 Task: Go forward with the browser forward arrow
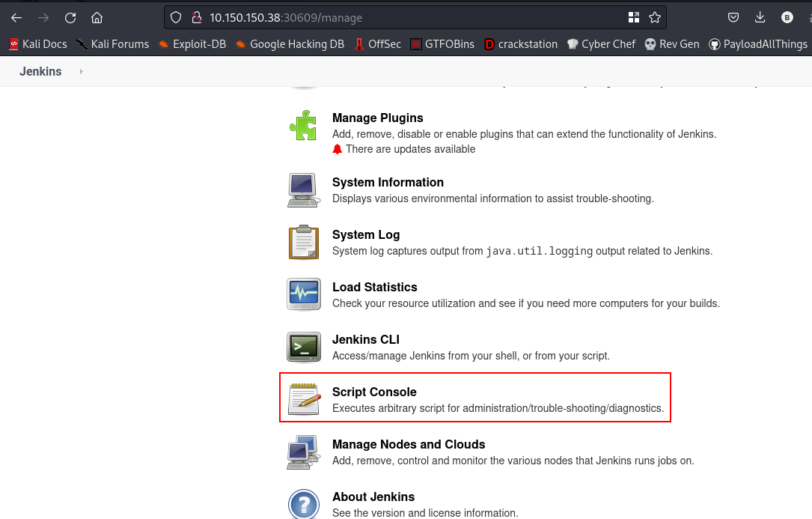click(x=43, y=18)
